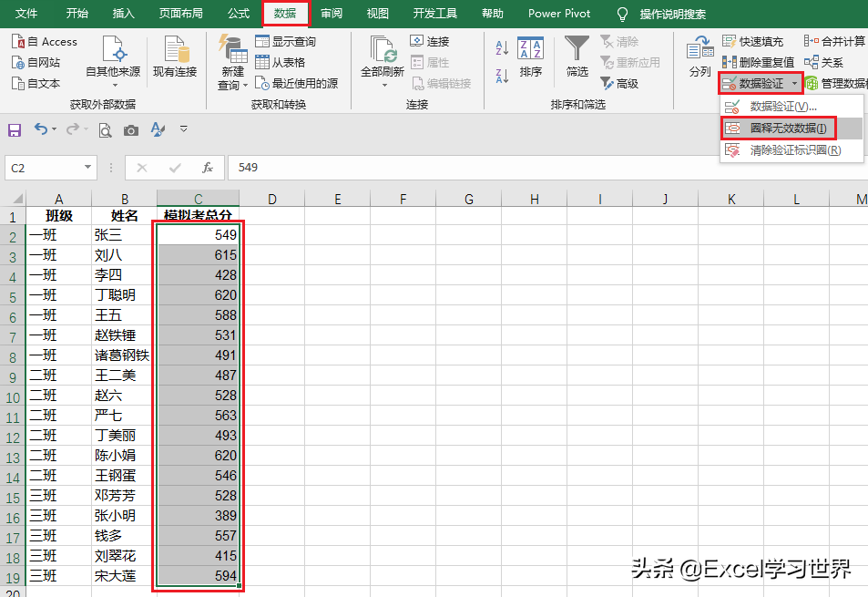Click Text to Columns (分列)
This screenshot has height=597, width=868.
[x=700, y=57]
